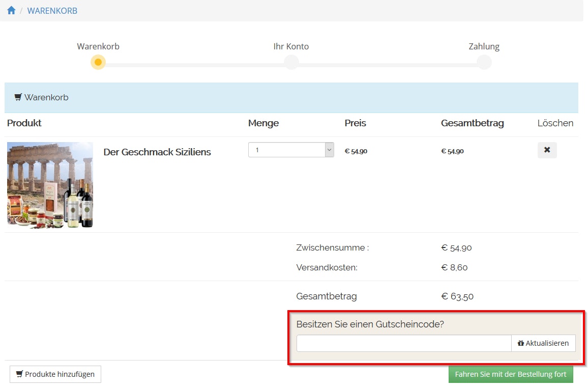Screen dimensions: 588x387
Task: Expand the Menge quantity dropdown
Action: pos(291,150)
